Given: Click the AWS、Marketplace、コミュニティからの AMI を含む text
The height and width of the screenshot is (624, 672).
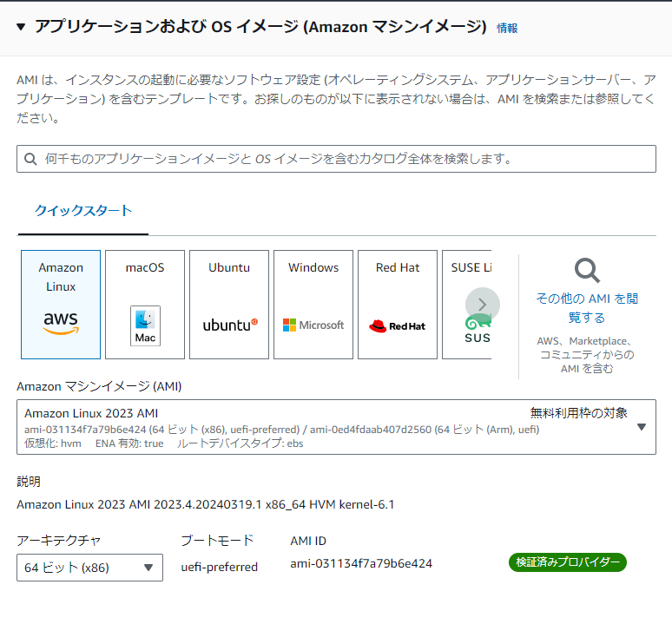Looking at the screenshot, I should tap(587, 355).
